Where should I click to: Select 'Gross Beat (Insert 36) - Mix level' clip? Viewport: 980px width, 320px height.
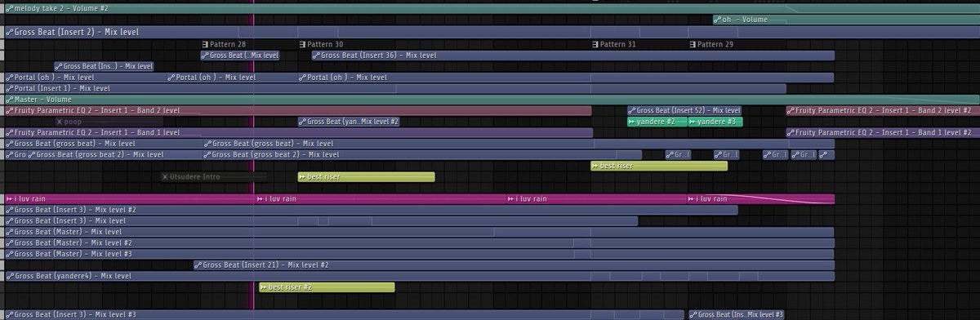pyautogui.click(x=572, y=56)
